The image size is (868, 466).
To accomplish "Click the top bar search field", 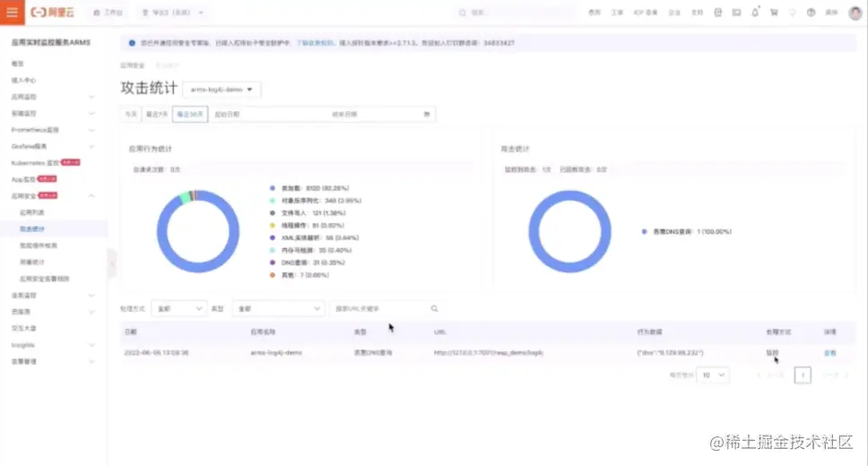I will click(515, 13).
